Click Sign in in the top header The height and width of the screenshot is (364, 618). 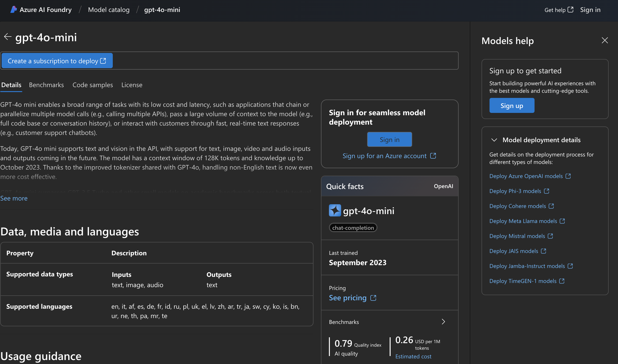coord(590,10)
